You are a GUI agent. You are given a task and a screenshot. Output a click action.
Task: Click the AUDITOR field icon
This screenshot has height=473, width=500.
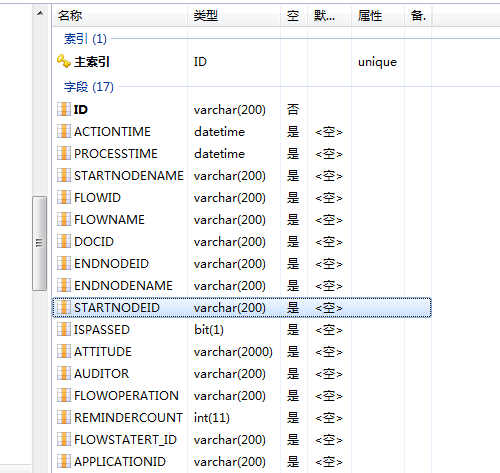pyautogui.click(x=63, y=373)
